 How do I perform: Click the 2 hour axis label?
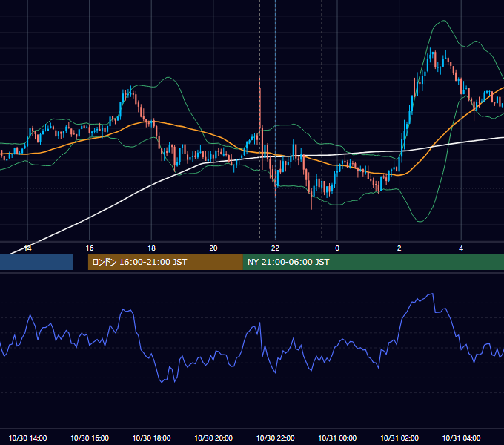(x=399, y=248)
